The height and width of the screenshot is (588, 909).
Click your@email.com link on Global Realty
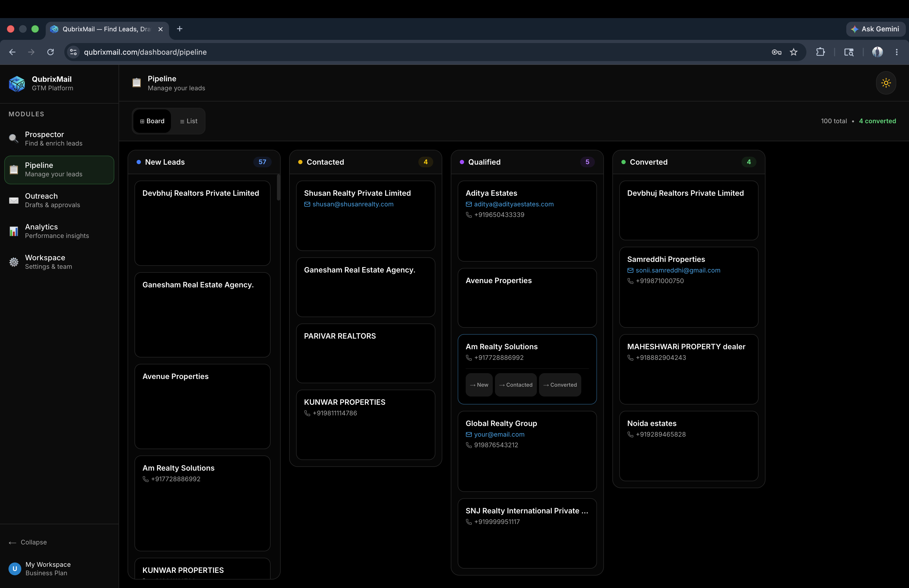499,434
